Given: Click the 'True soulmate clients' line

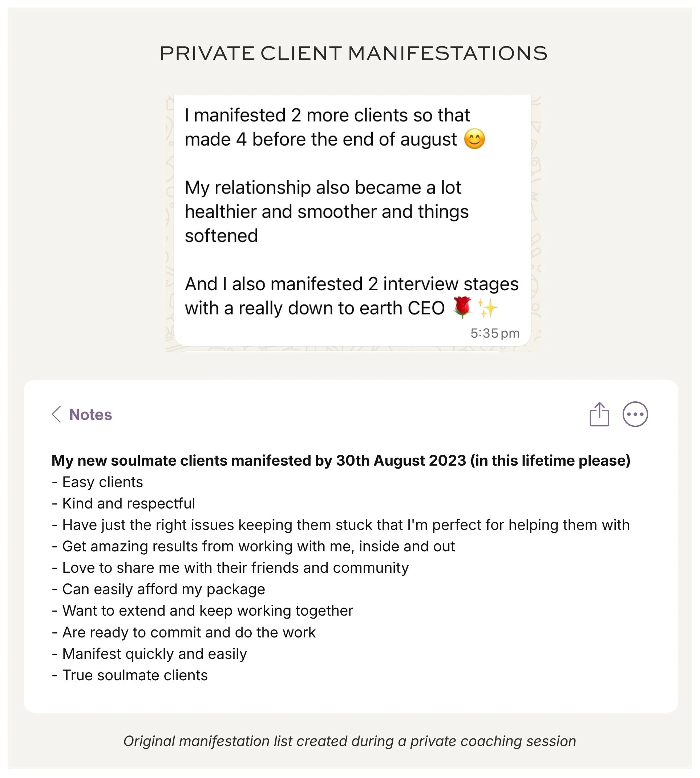Looking at the screenshot, I should 130,675.
